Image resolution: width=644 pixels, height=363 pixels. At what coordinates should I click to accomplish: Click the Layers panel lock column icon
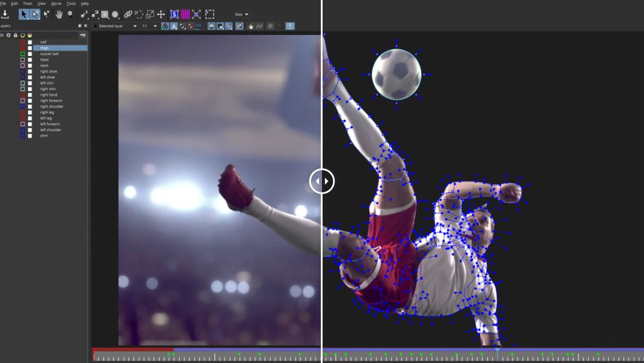pos(16,36)
